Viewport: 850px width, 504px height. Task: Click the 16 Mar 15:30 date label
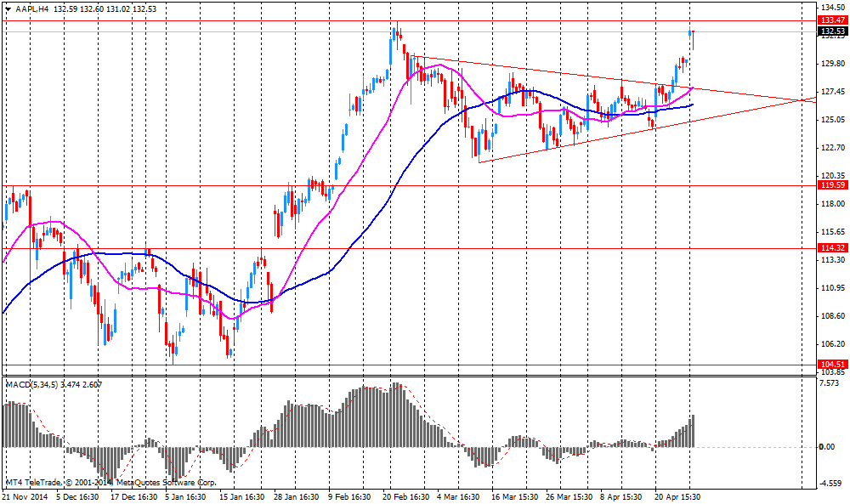[x=514, y=496]
